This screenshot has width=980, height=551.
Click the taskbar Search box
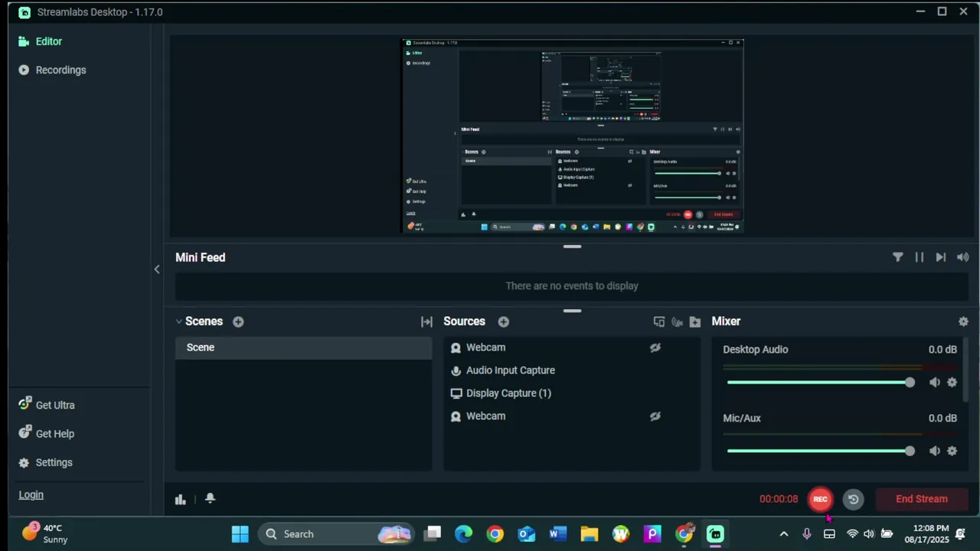click(335, 534)
